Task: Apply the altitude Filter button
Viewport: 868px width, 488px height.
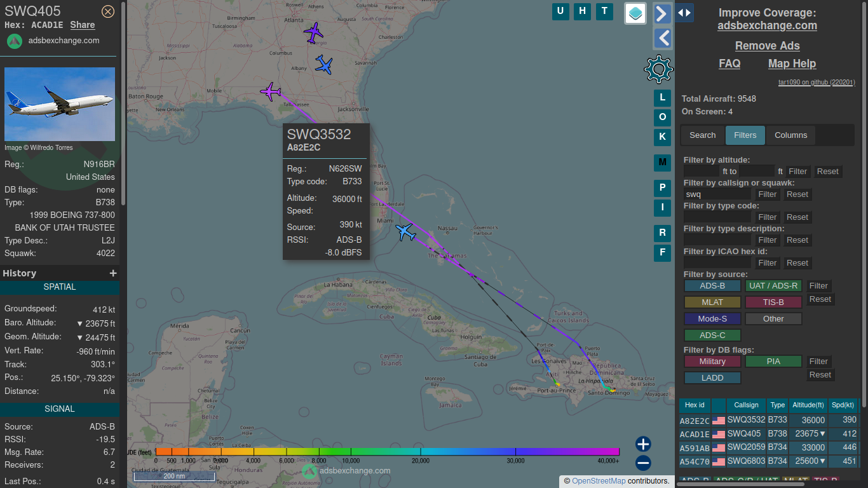Action: point(797,172)
